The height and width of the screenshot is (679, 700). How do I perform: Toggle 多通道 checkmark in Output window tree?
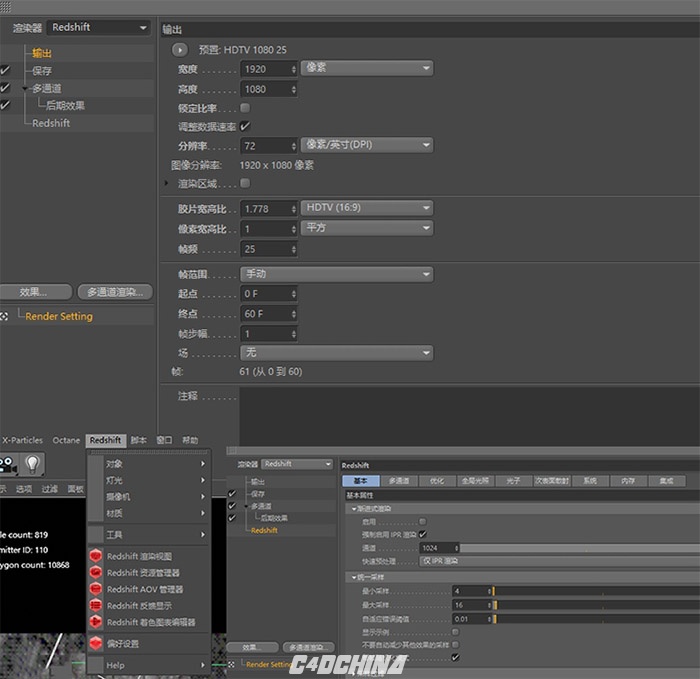tap(5, 87)
